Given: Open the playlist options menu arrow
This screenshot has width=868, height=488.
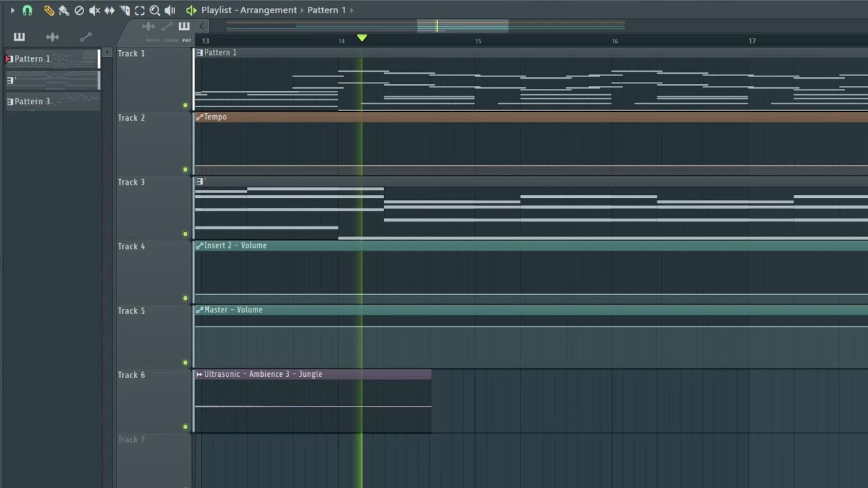Looking at the screenshot, I should tap(12, 10).
